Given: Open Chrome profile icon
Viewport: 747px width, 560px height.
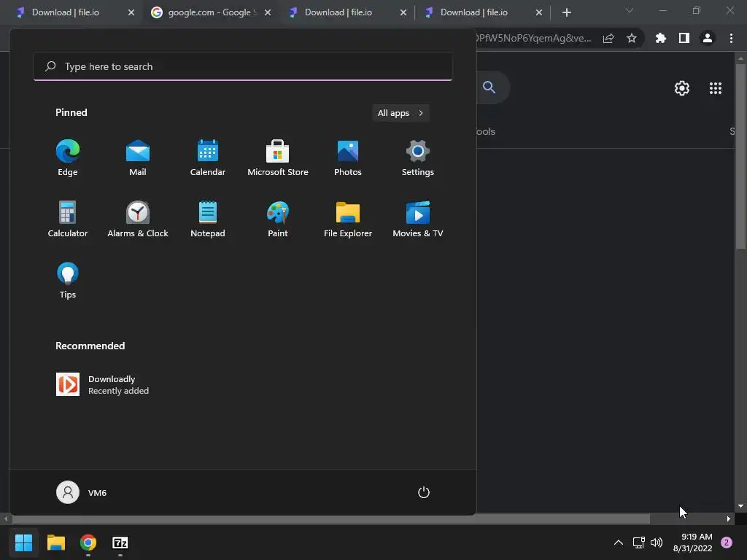Looking at the screenshot, I should pos(708,39).
